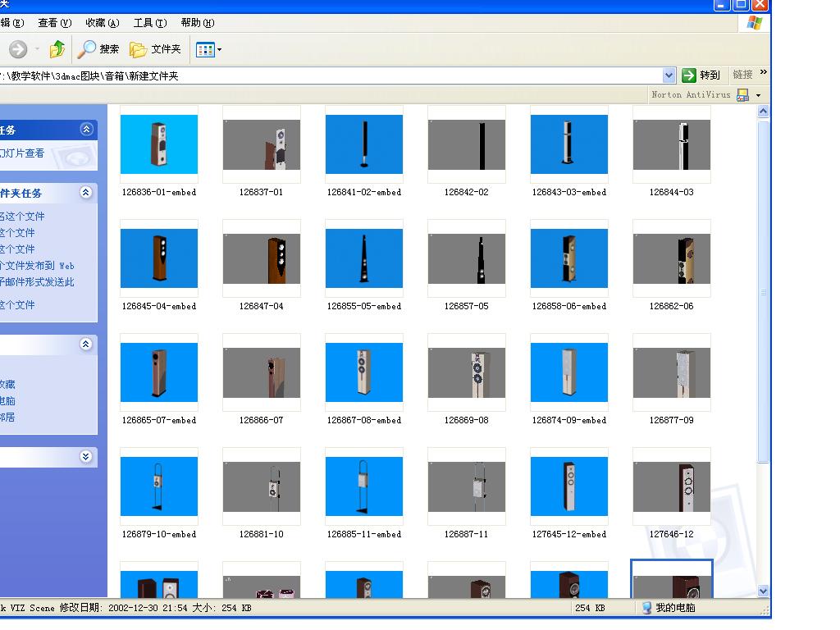Select thumbnail 126881-10
The width and height of the screenshot is (840, 630).
[x=262, y=486]
